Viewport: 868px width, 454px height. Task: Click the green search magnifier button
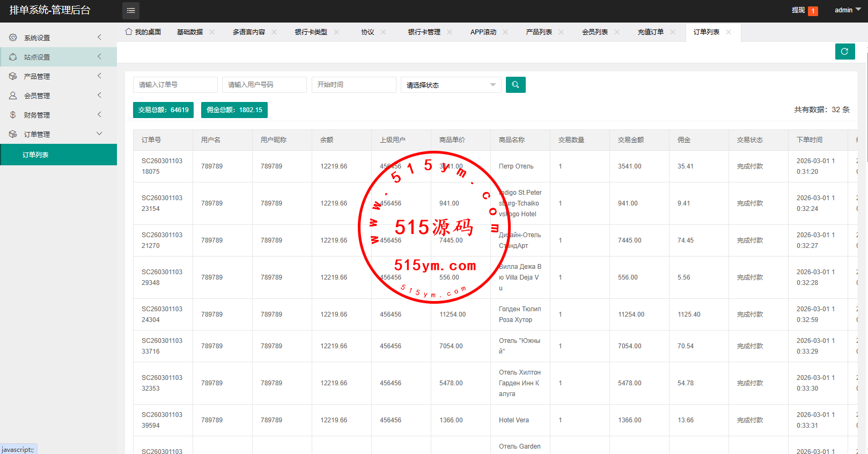pyautogui.click(x=516, y=85)
